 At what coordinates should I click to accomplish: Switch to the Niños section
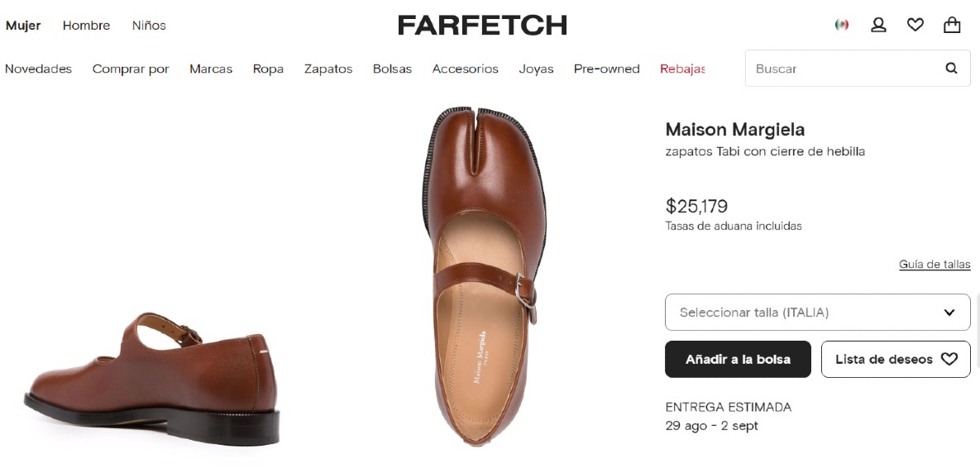[149, 26]
